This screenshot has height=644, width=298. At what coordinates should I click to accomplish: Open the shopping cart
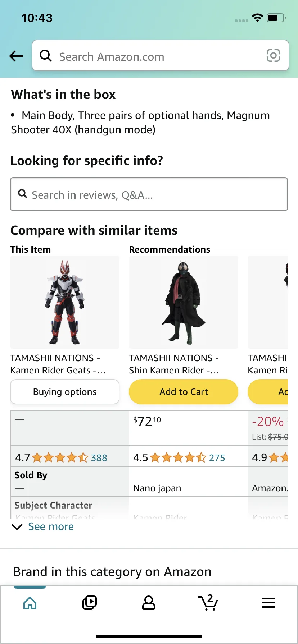tap(208, 603)
